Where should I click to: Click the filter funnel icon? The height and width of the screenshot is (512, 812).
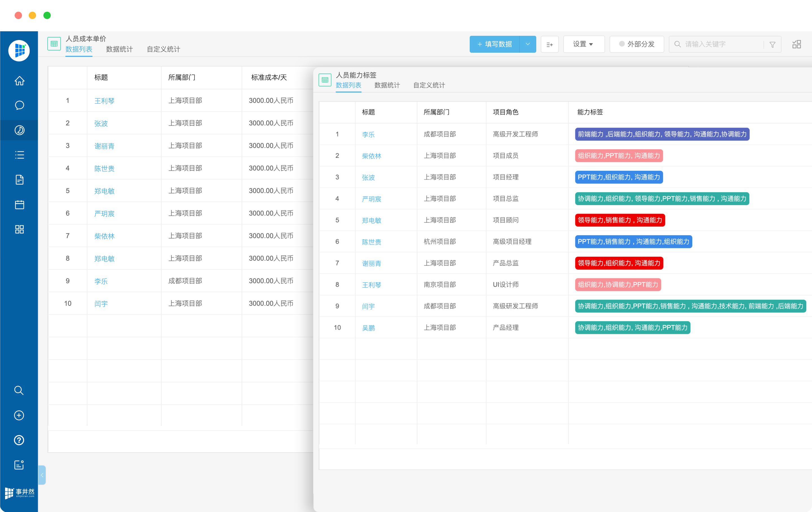[772, 45]
